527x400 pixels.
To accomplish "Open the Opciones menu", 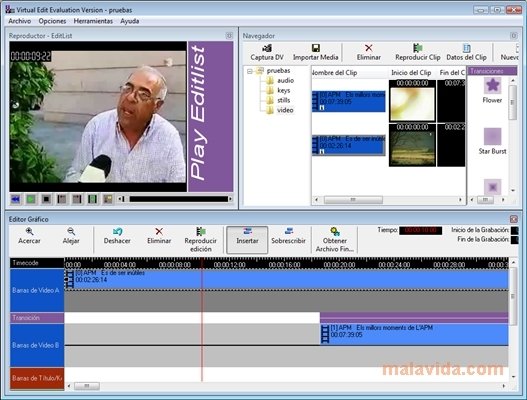I will (52, 21).
